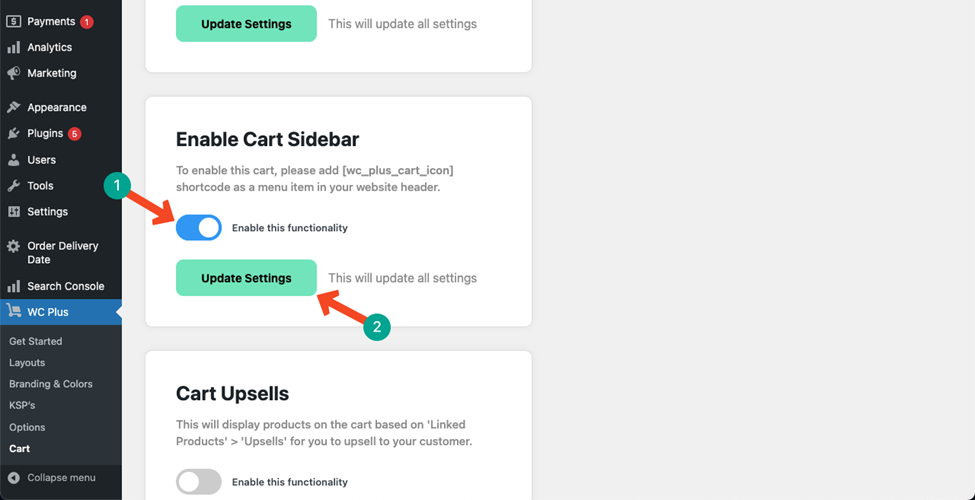Click Update Settings under Cart Sidebar
Image resolution: width=975 pixels, height=500 pixels.
(x=246, y=278)
